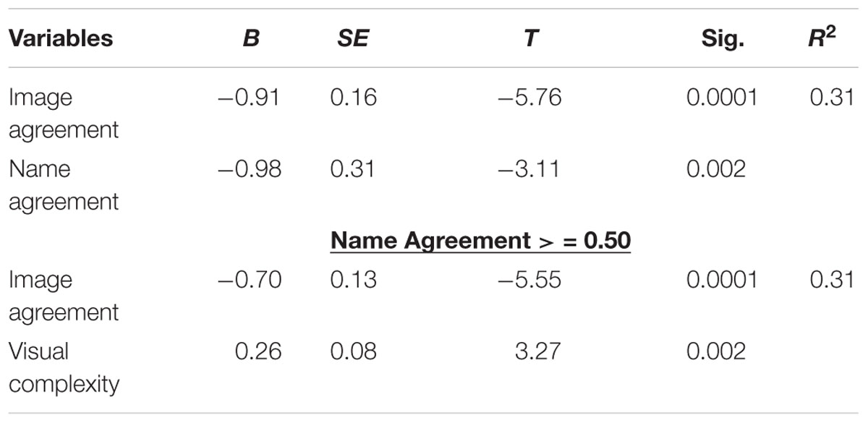Image resolution: width=868 pixels, height=423 pixels.
Task: Click the underlined Name Agreement >= 0.50 subheading
Action: tap(480, 242)
